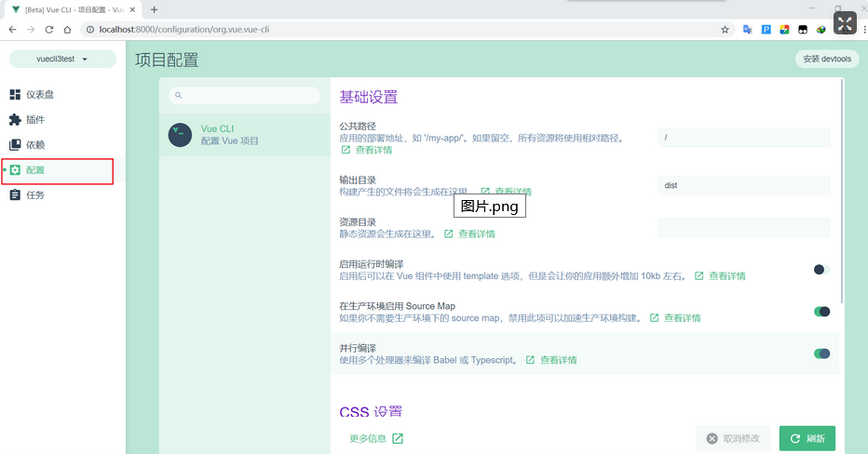Click the 安装 devtools button
The height and width of the screenshot is (454, 868).
[x=827, y=60]
